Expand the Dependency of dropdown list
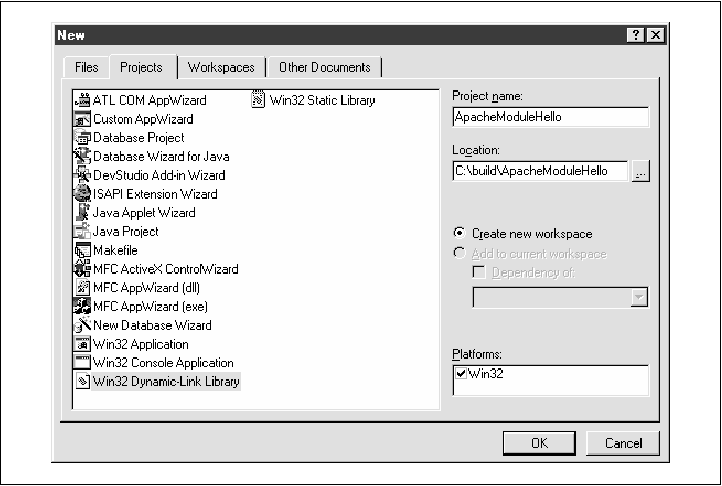 pyautogui.click(x=639, y=298)
